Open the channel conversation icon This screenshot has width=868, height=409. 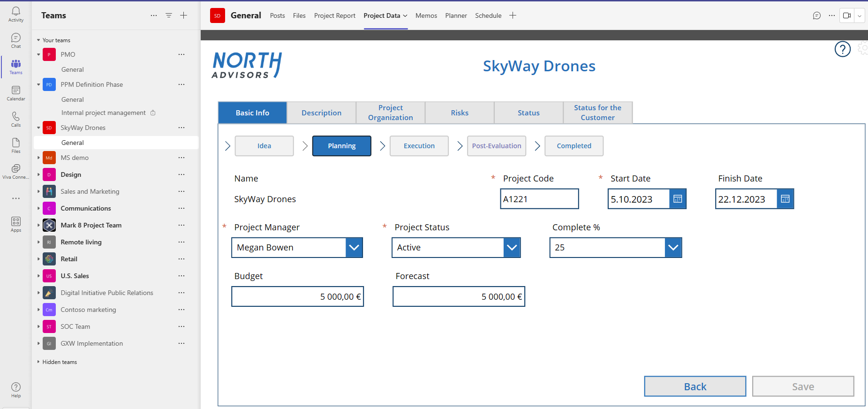click(x=817, y=15)
